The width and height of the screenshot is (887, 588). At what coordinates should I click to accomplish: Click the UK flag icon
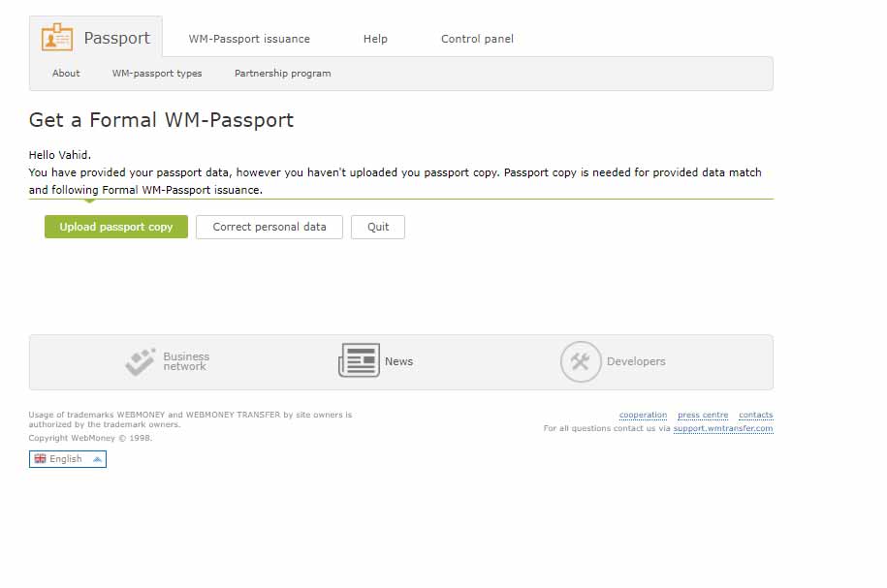[40, 458]
